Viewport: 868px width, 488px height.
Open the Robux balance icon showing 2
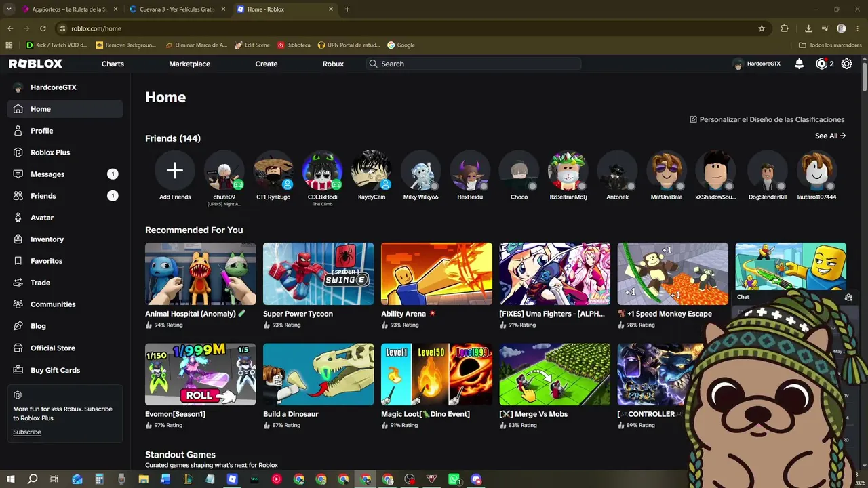point(822,64)
